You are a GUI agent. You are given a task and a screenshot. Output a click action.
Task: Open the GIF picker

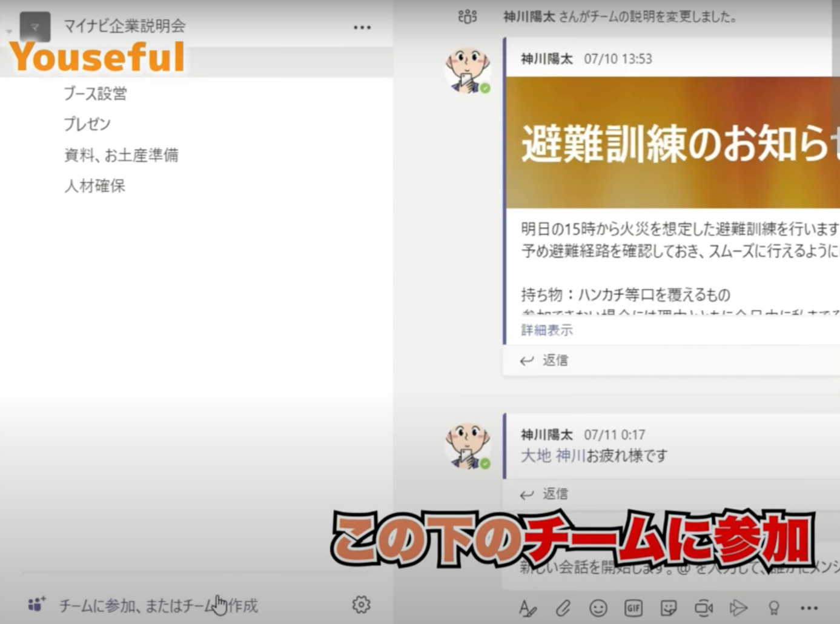tap(633, 608)
